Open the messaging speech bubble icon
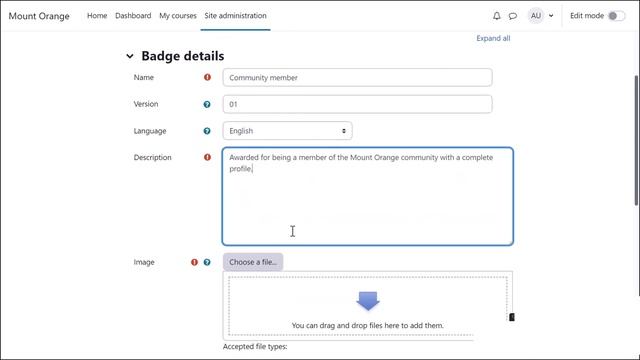Screen dimensions: 640x360 [x=513, y=16]
